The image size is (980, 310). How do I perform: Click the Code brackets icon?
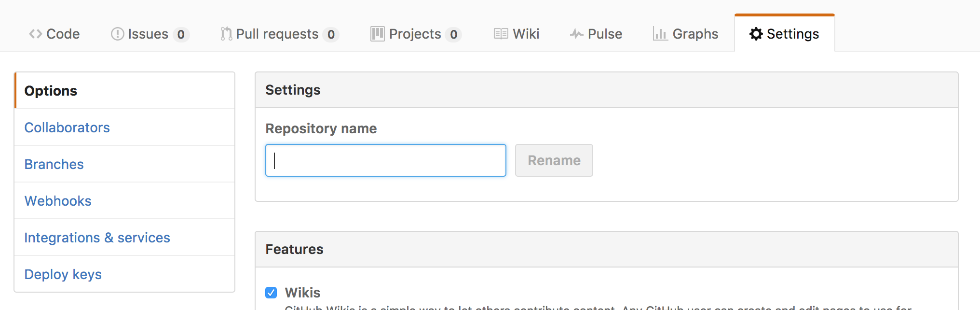tap(36, 34)
